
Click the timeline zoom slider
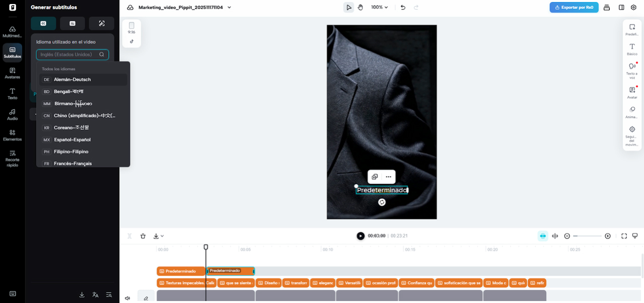coord(587,236)
